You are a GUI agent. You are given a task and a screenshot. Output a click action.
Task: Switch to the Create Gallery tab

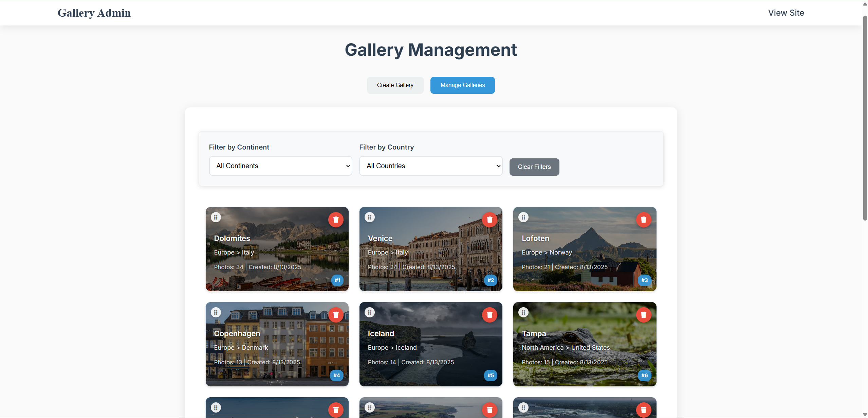click(x=395, y=85)
